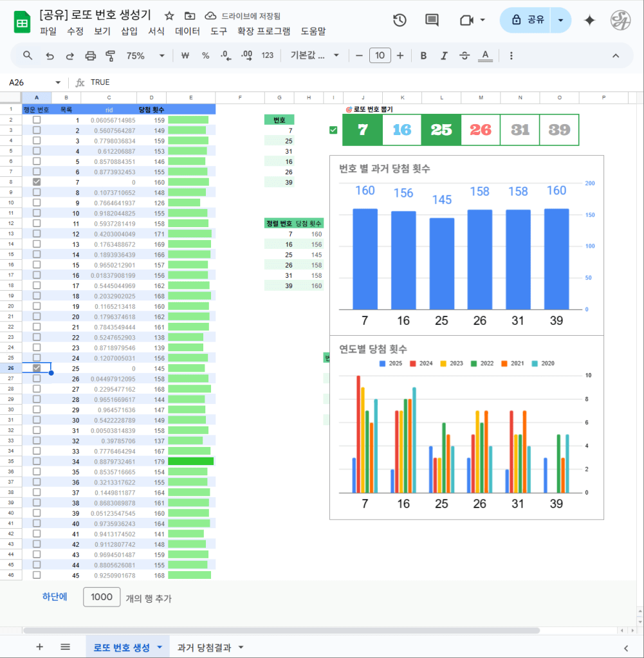Screen dimensions: 644x658
Task: Open the comments panel icon
Action: coord(432,20)
